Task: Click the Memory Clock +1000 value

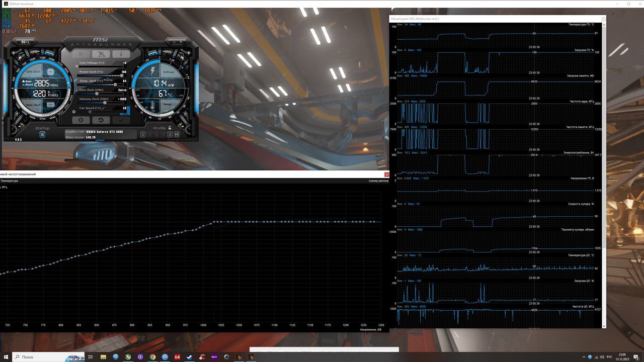Action: pos(122,99)
